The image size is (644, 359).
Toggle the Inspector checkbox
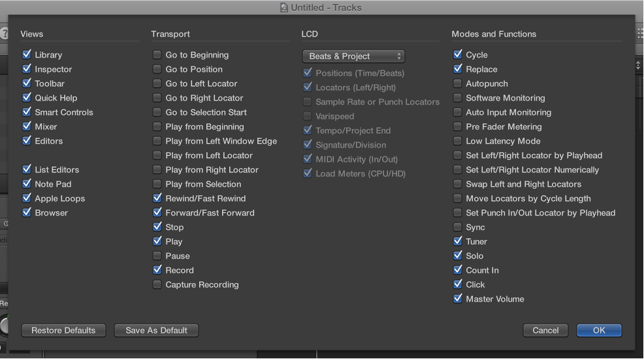(27, 69)
